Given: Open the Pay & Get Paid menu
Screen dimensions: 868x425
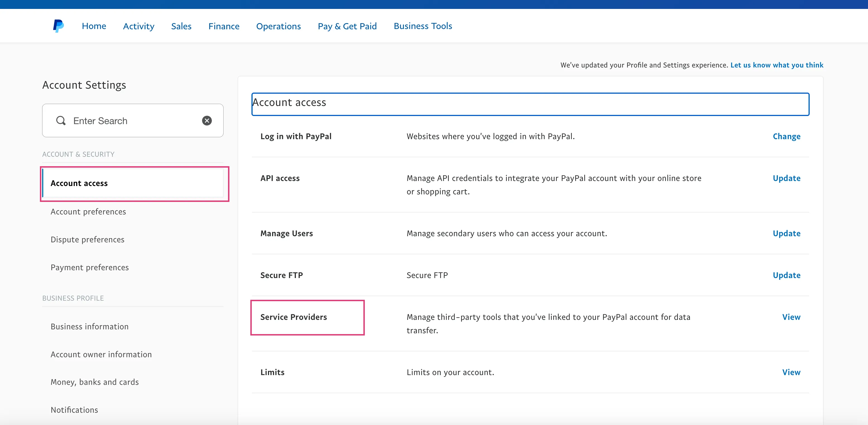Looking at the screenshot, I should tap(347, 26).
